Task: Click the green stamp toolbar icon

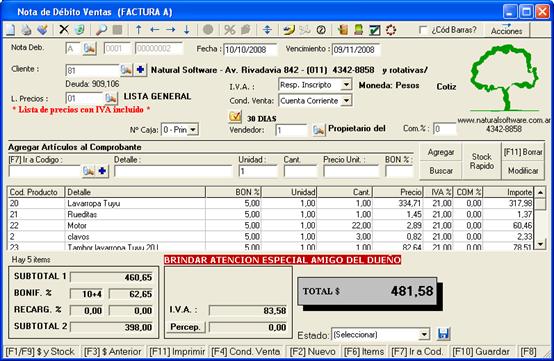Action: click(x=359, y=30)
